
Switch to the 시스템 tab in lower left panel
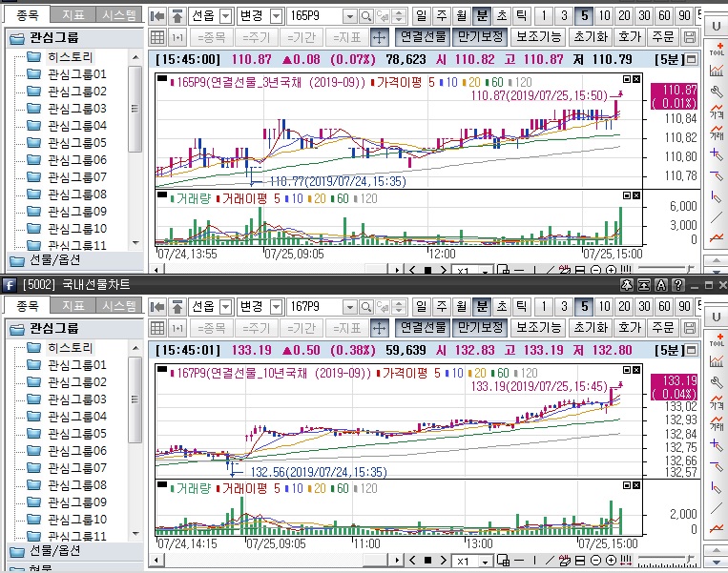(x=119, y=306)
